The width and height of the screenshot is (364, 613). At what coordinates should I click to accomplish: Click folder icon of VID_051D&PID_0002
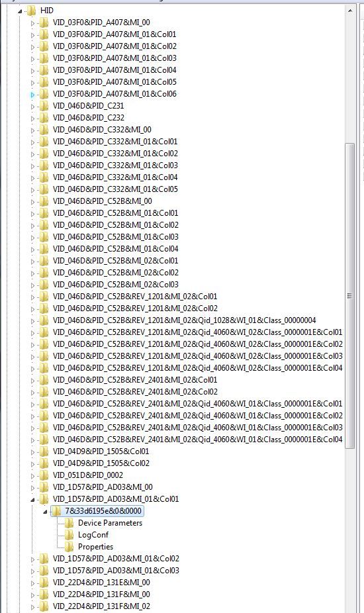click(44, 475)
